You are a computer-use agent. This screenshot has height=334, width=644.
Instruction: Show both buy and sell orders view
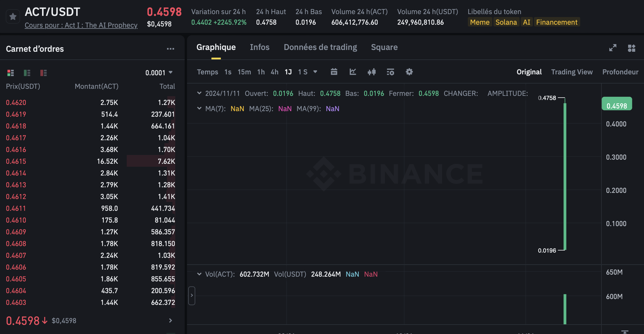click(x=11, y=73)
